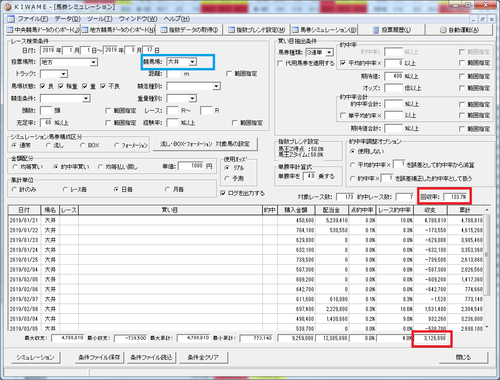Click the 単価 input field showing 1000

pyautogui.click(x=191, y=166)
